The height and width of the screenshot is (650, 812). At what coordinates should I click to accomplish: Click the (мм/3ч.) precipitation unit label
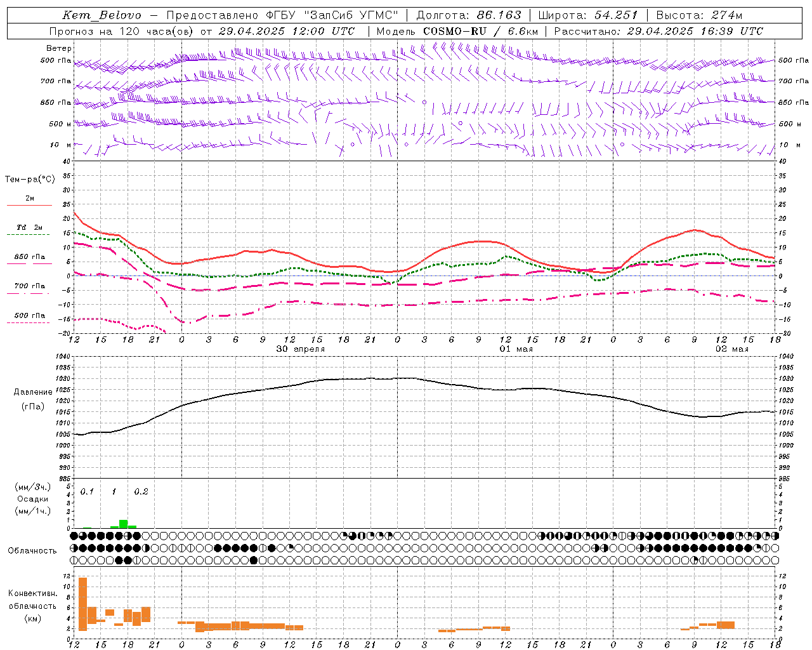point(32,487)
